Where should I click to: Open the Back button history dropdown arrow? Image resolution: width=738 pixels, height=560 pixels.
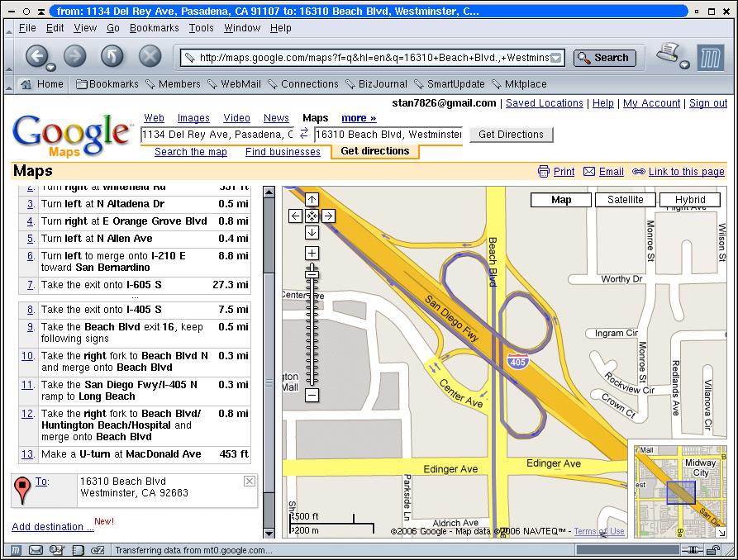[x=50, y=67]
